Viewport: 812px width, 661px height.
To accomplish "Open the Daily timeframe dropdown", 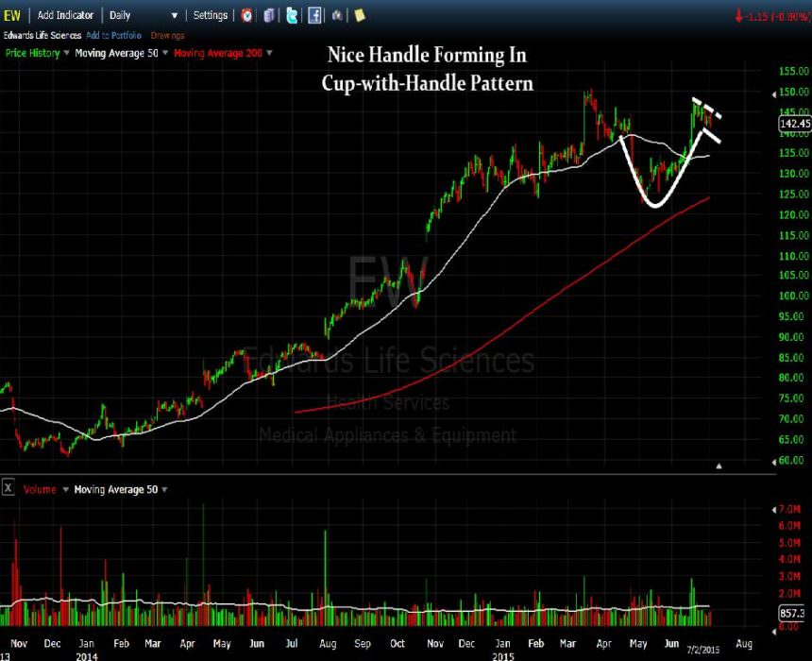I will coord(144,15).
